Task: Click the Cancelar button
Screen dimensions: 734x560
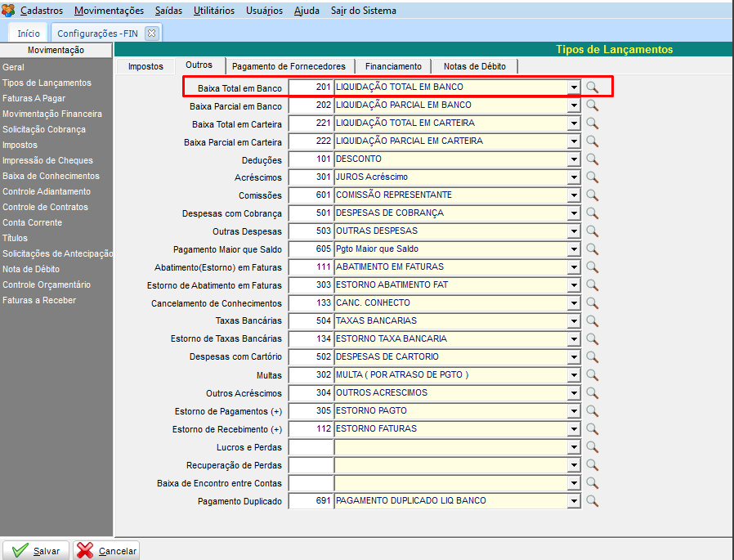Action: click(106, 550)
